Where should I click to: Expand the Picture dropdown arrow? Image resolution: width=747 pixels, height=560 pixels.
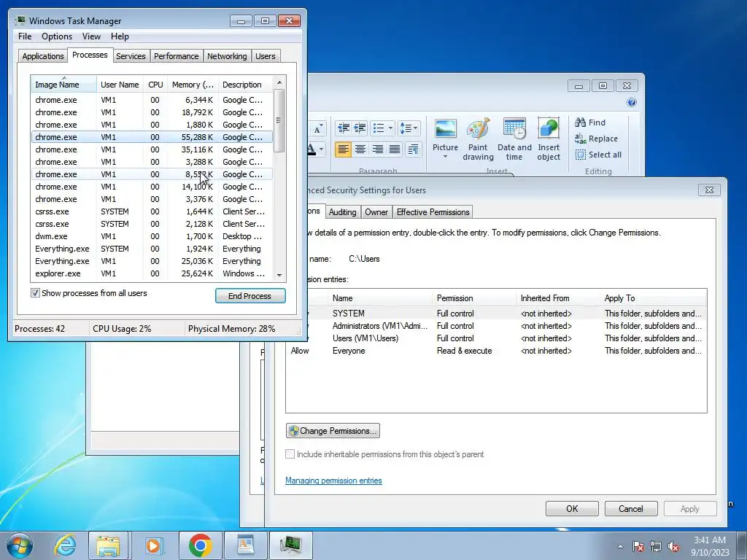point(446,157)
